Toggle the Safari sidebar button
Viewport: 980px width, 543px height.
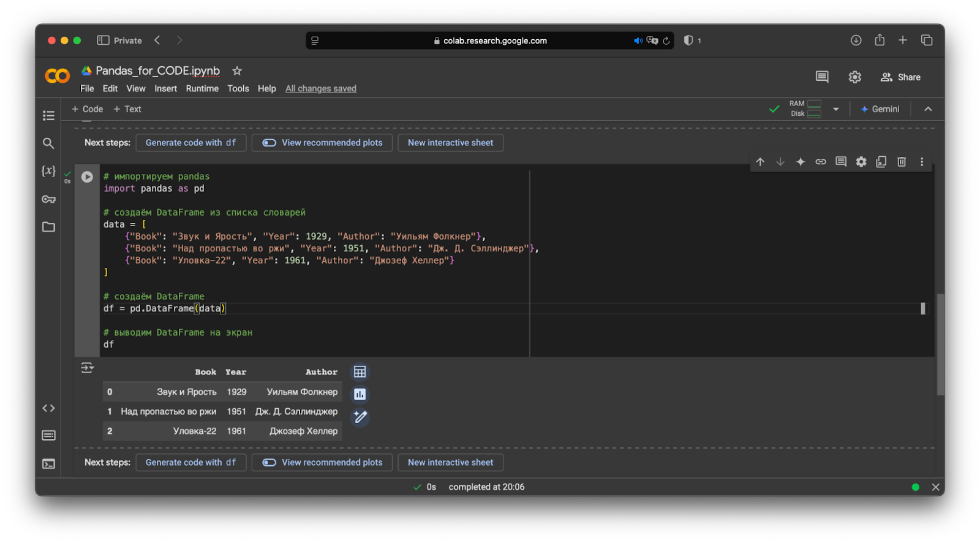pos(103,40)
